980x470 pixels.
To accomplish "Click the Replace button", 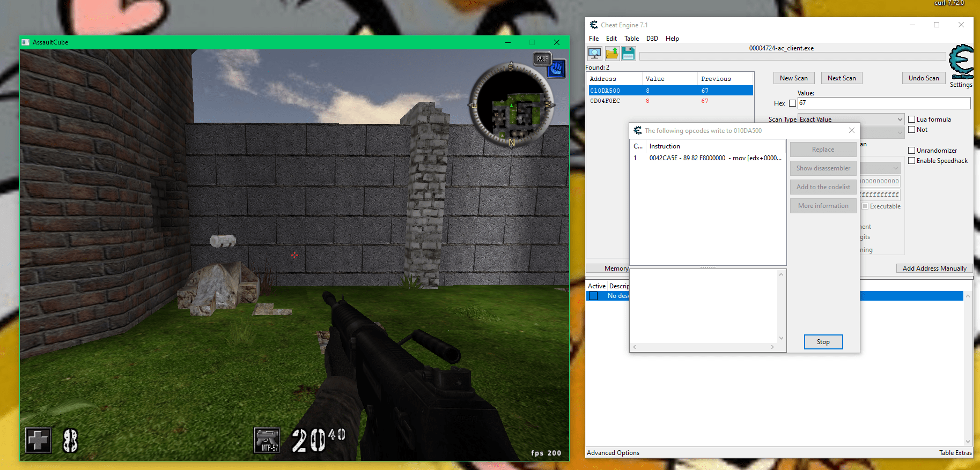I will click(x=823, y=150).
